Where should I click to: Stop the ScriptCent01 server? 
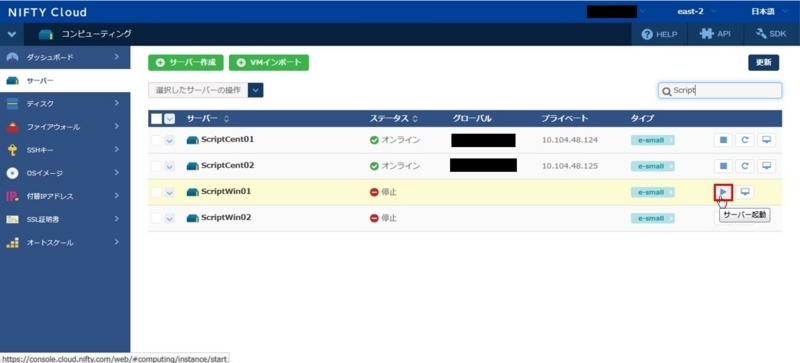(x=723, y=140)
